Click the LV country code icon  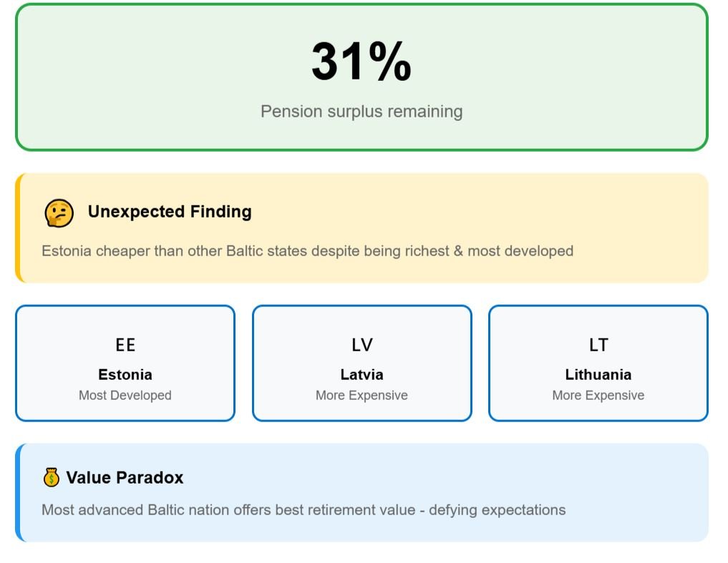tap(361, 345)
